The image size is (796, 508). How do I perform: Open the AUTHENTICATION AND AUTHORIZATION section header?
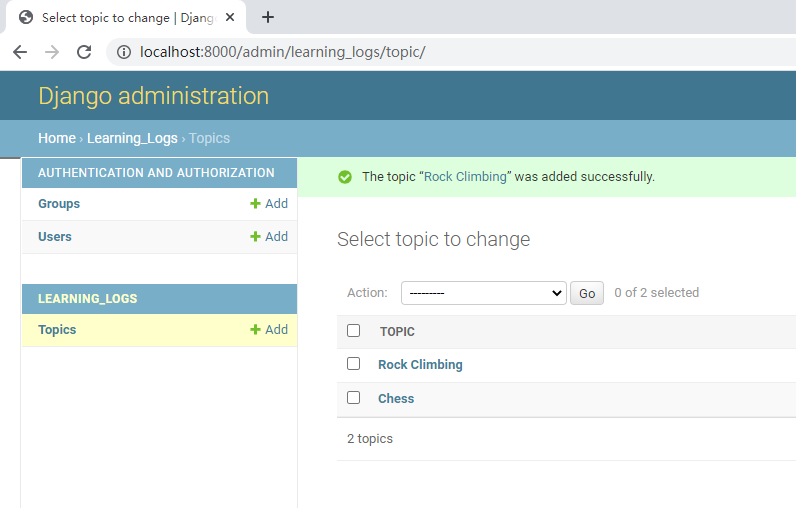click(156, 173)
